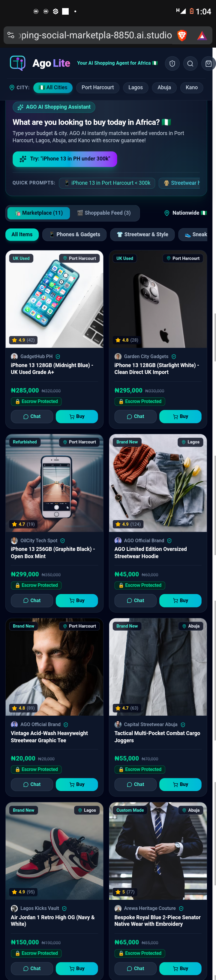Open the shield security icon in header
This screenshot has width=216, height=980.
pos(172,63)
